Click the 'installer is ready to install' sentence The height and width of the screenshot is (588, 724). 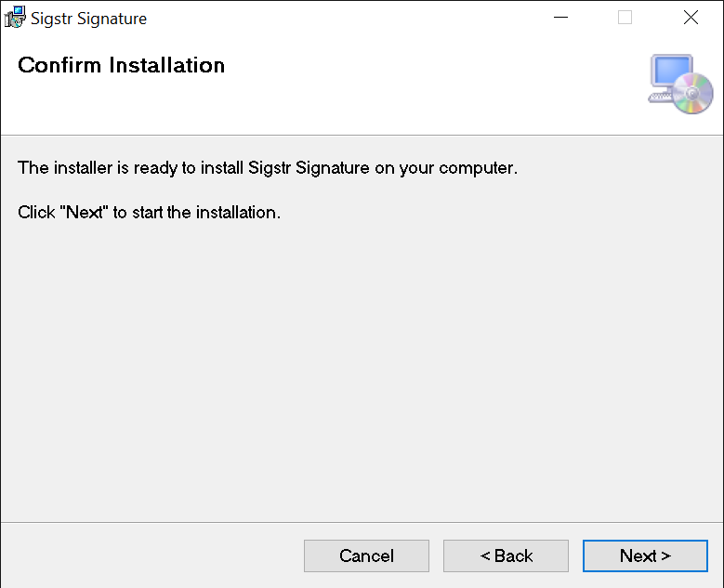click(x=268, y=168)
